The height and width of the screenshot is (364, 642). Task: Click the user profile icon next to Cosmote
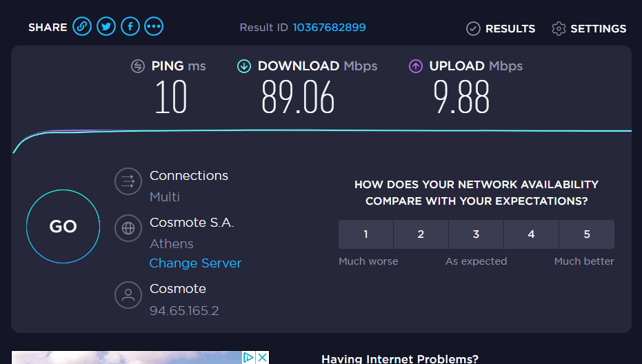pos(128,295)
